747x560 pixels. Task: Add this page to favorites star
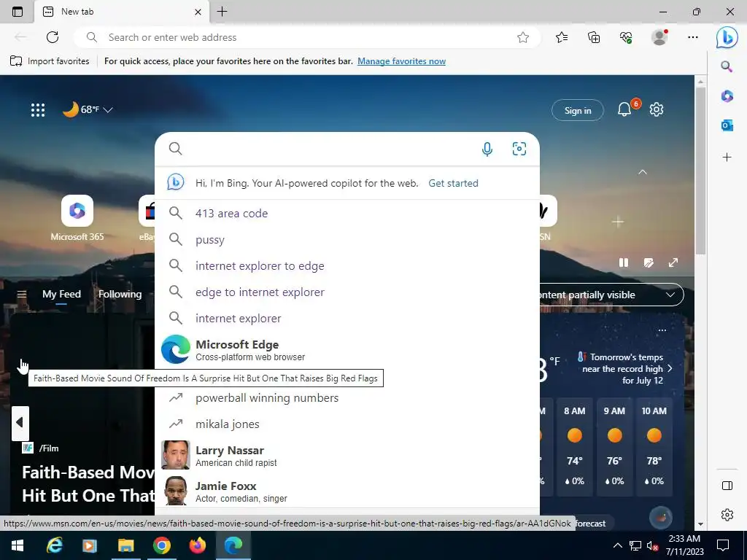click(x=523, y=37)
